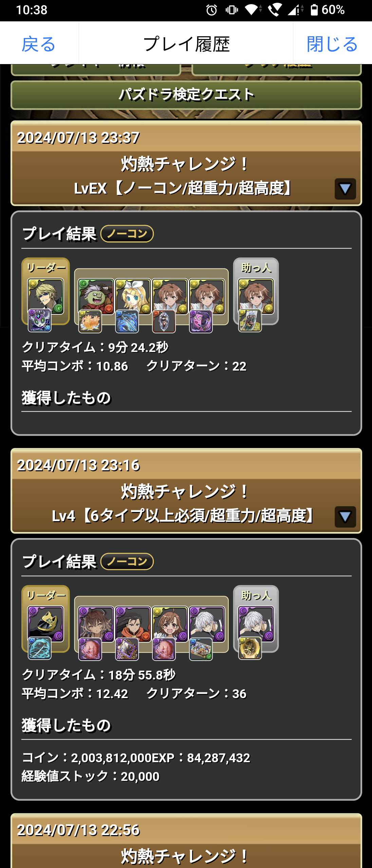Expand the Lv4 6タイプ以上必須 entry arrow
Viewport: 372px width, 868px height.
(x=345, y=517)
